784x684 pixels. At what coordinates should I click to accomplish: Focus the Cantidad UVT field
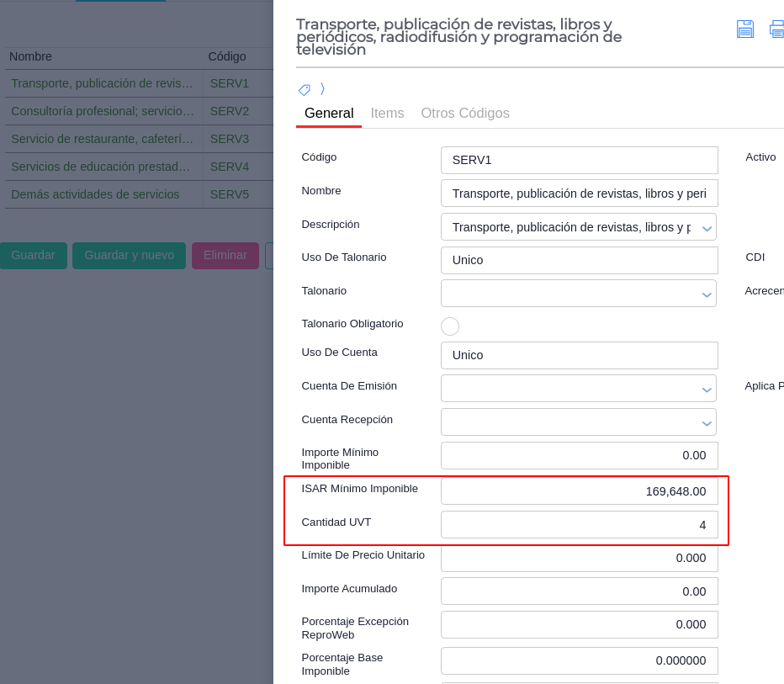pos(579,525)
